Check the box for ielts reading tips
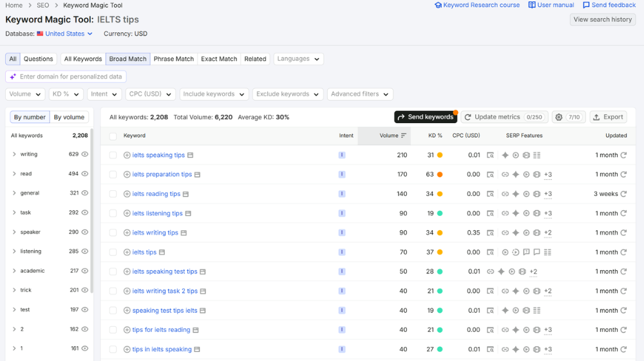 pyautogui.click(x=113, y=193)
